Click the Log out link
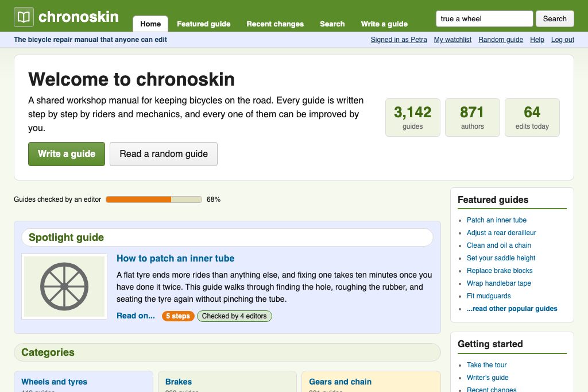Screen dimensions: 588x392 (x=563, y=40)
